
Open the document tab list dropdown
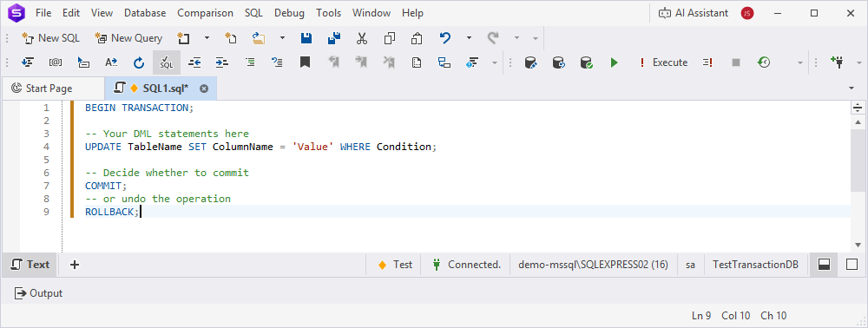pos(852,89)
